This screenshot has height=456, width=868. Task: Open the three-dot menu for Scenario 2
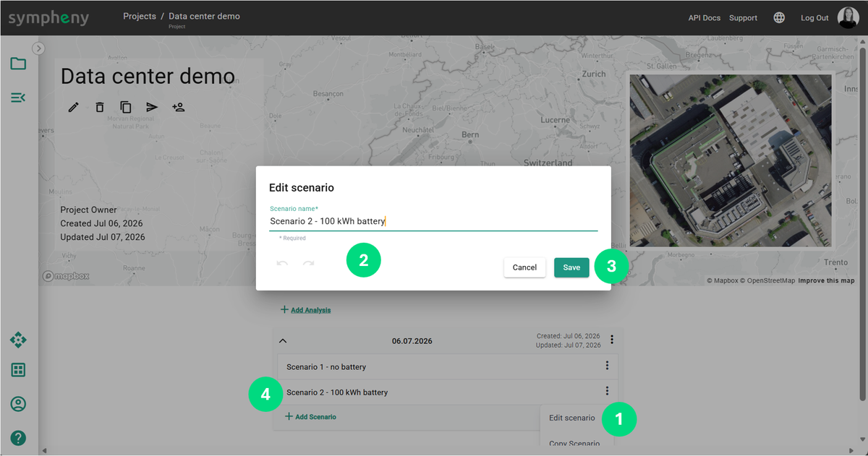point(607,392)
